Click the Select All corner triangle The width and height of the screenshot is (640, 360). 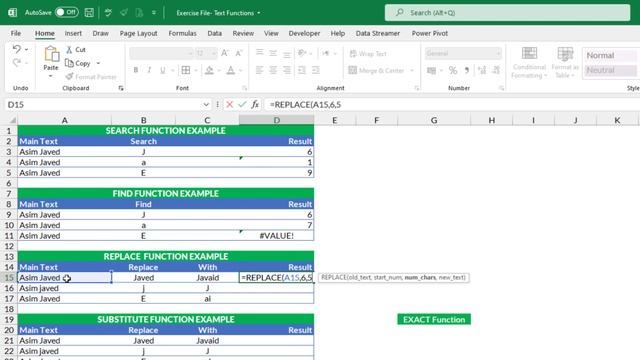pos(13,120)
